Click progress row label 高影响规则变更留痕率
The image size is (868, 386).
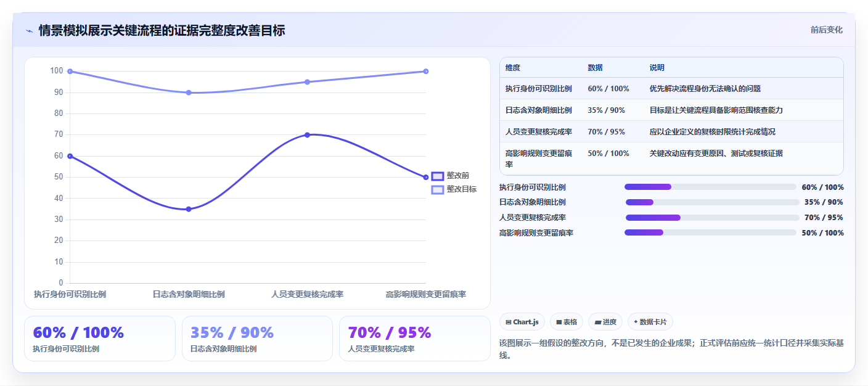coord(536,233)
